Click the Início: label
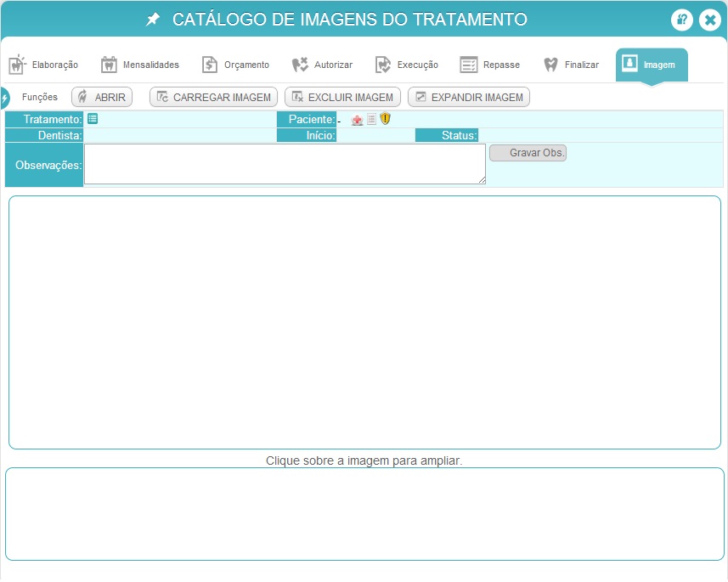Image resolution: width=728 pixels, height=582 pixels. tap(320, 136)
